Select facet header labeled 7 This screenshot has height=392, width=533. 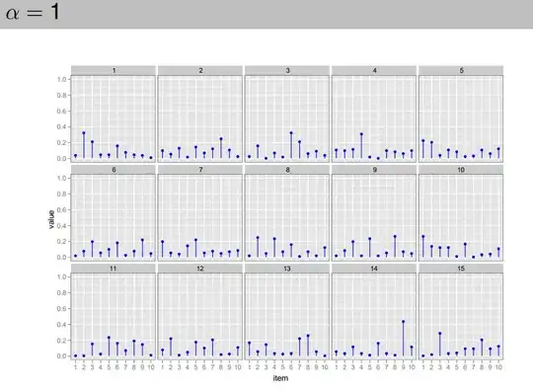pyautogui.click(x=200, y=169)
